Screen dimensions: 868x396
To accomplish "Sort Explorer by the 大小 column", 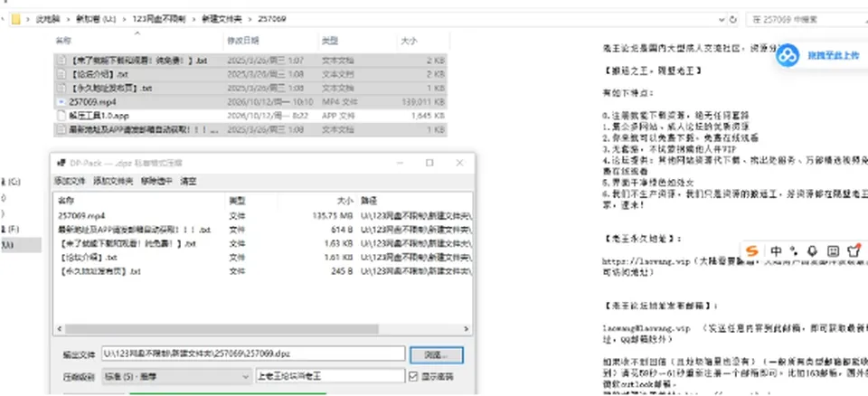I will (409, 41).
